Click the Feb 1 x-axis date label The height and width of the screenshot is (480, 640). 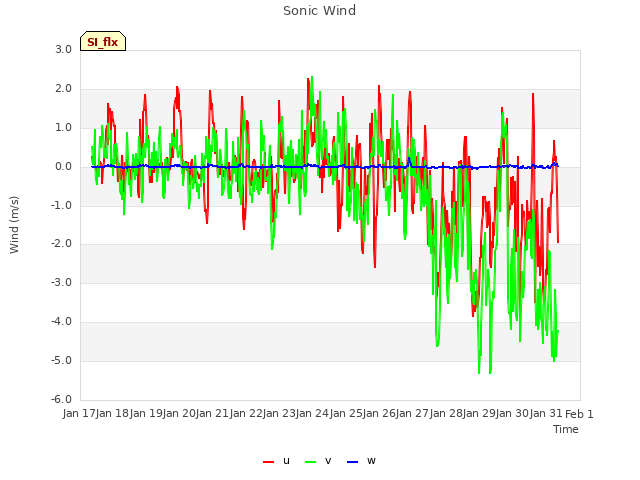579,414
